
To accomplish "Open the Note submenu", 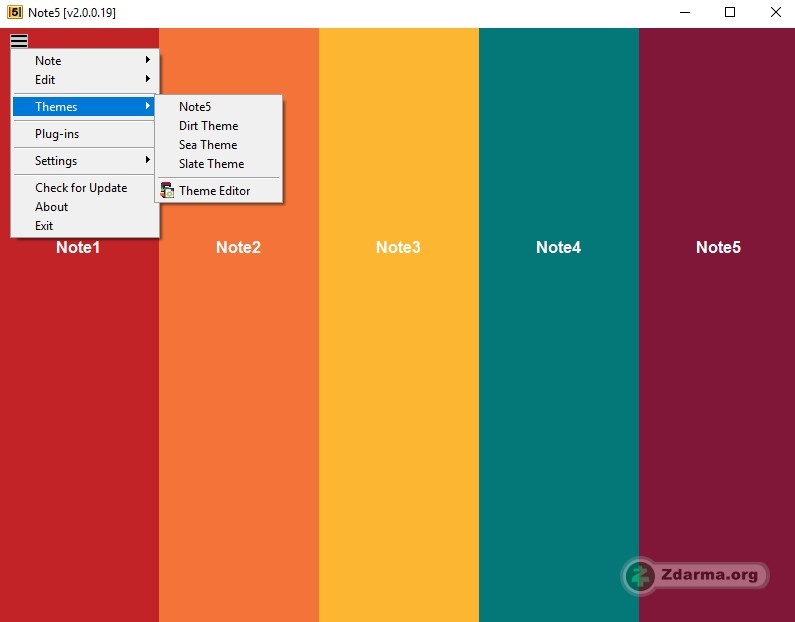I will coord(84,60).
